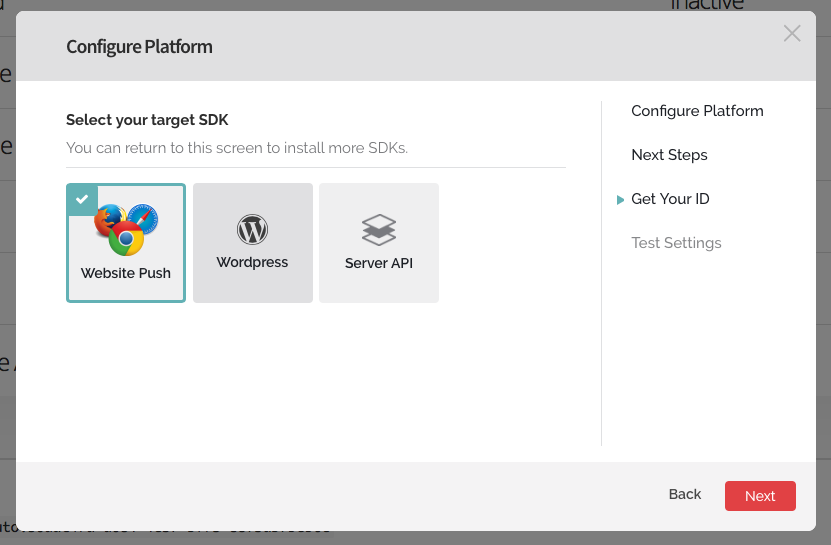Click the Wordpress logo icon
This screenshot has height=545, width=831.
click(252, 229)
